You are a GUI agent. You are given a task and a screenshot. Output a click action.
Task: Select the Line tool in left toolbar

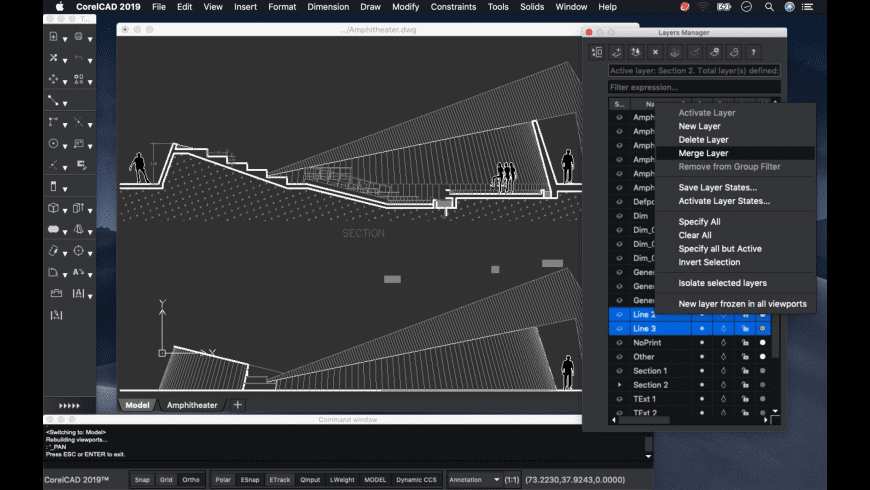click(53, 100)
